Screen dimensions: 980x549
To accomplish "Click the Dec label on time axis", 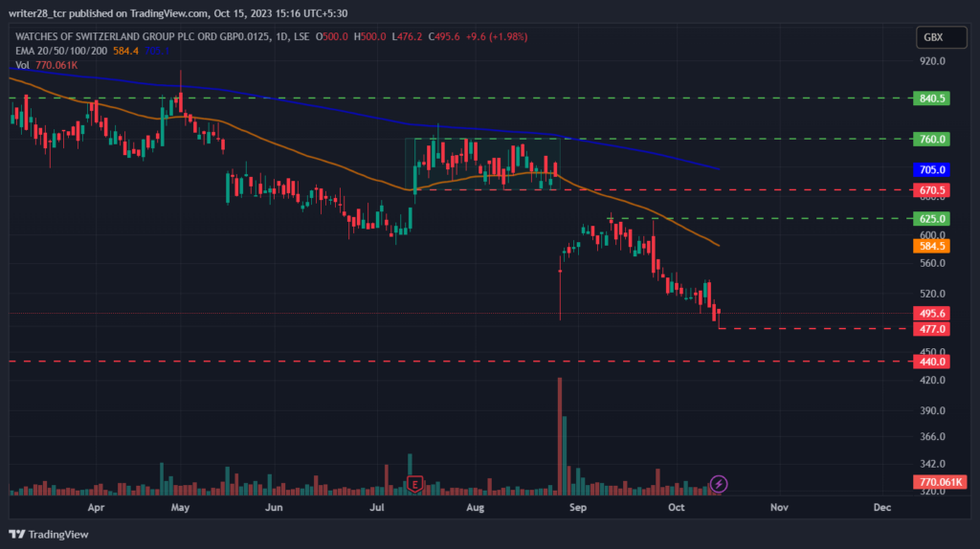I will click(881, 507).
